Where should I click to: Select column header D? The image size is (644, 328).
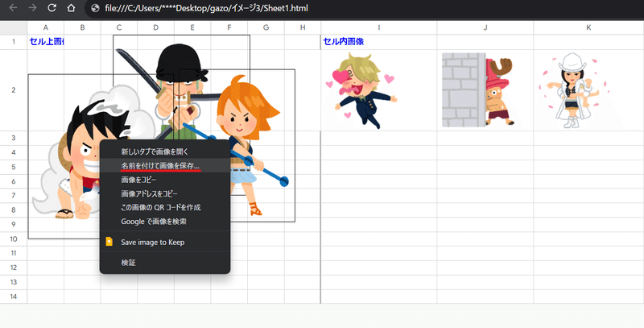point(155,27)
